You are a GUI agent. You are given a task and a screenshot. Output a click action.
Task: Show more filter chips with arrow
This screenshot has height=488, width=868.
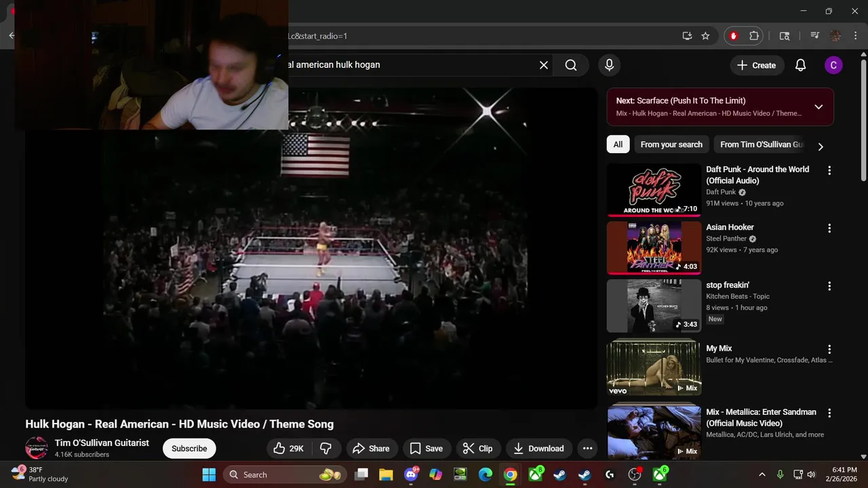click(821, 146)
